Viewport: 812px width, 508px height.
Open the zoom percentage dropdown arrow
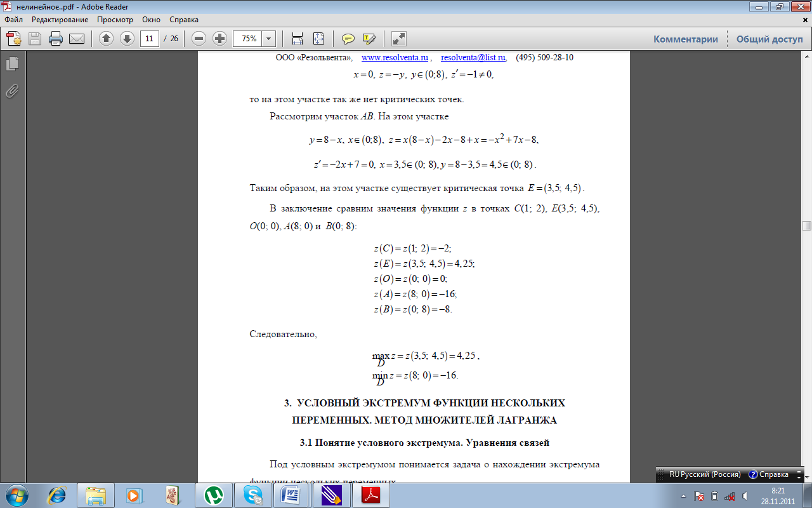pyautogui.click(x=269, y=39)
